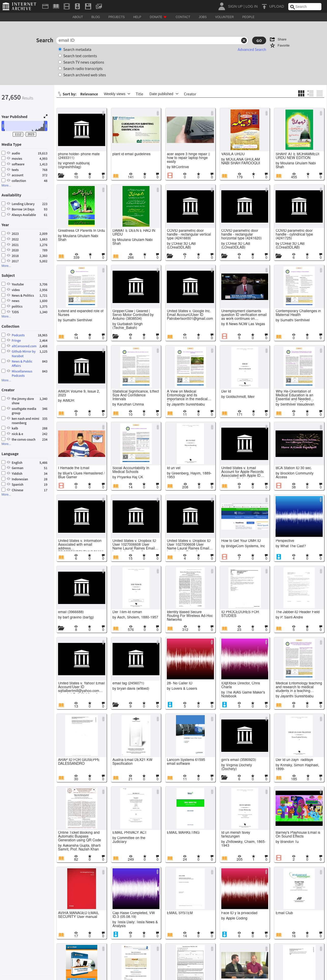Enable the Lending Library availability filter
This screenshot has width=327, height=980.
pyautogui.click(x=3, y=204)
